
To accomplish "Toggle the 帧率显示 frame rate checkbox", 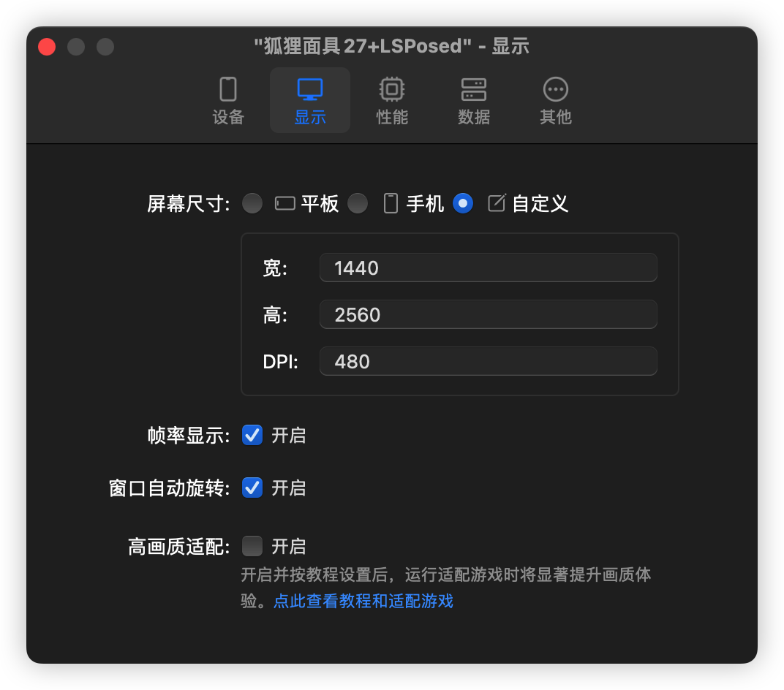I will click(x=252, y=435).
